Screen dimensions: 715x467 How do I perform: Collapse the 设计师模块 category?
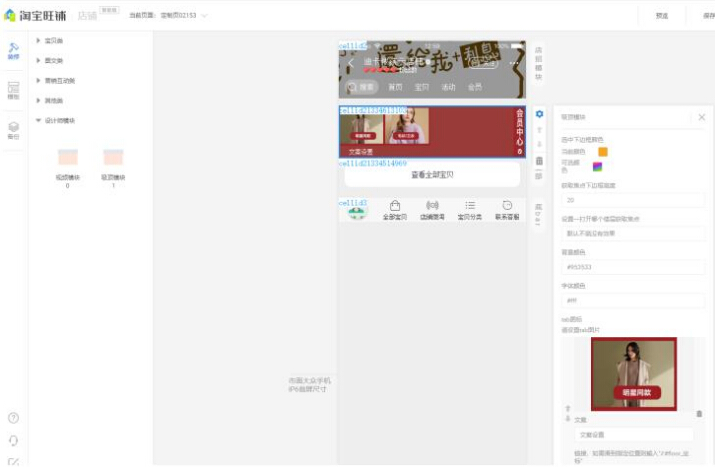pos(38,120)
